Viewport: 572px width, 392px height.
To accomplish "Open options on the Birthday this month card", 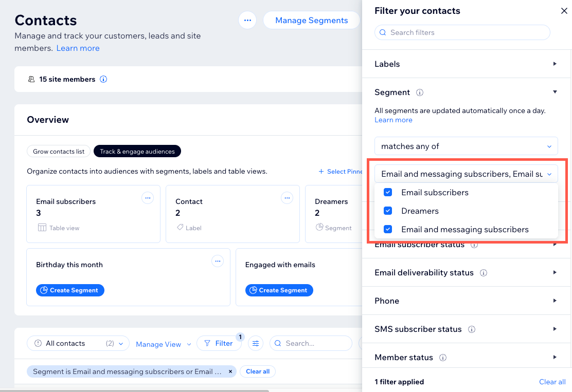I will click(218, 261).
